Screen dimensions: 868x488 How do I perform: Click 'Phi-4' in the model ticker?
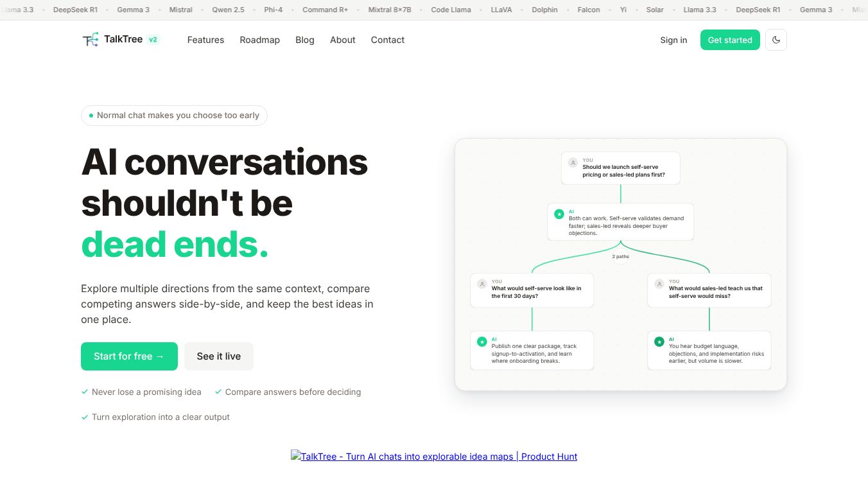coord(273,10)
